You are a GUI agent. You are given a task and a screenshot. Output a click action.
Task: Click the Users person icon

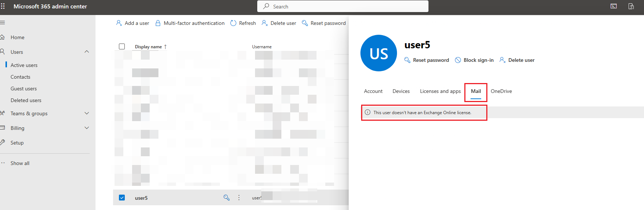coord(3,52)
